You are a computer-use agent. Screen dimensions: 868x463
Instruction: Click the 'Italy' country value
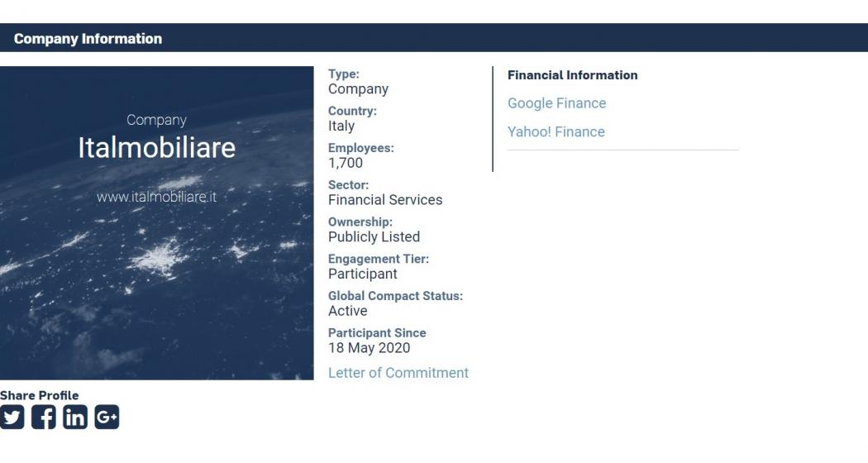coord(341,126)
